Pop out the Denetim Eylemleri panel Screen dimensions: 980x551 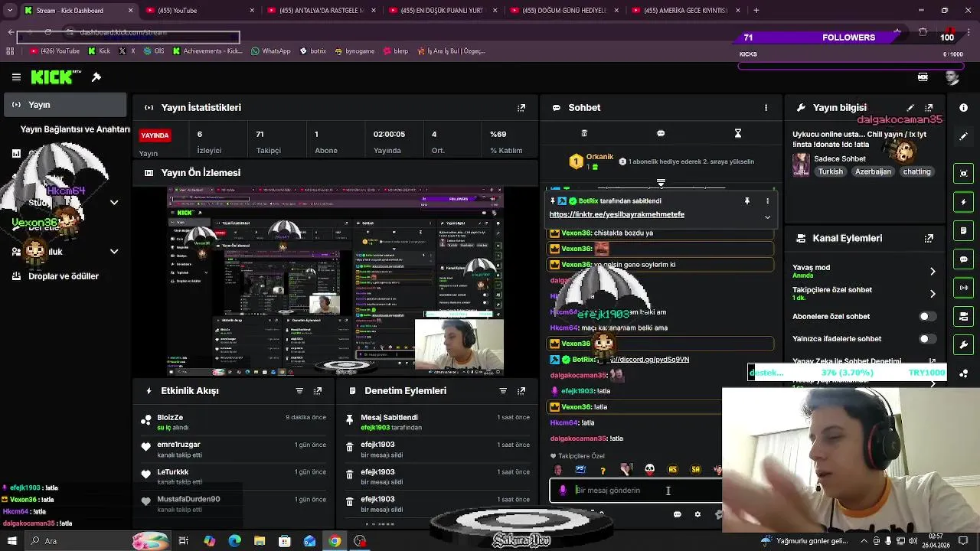coord(521,391)
